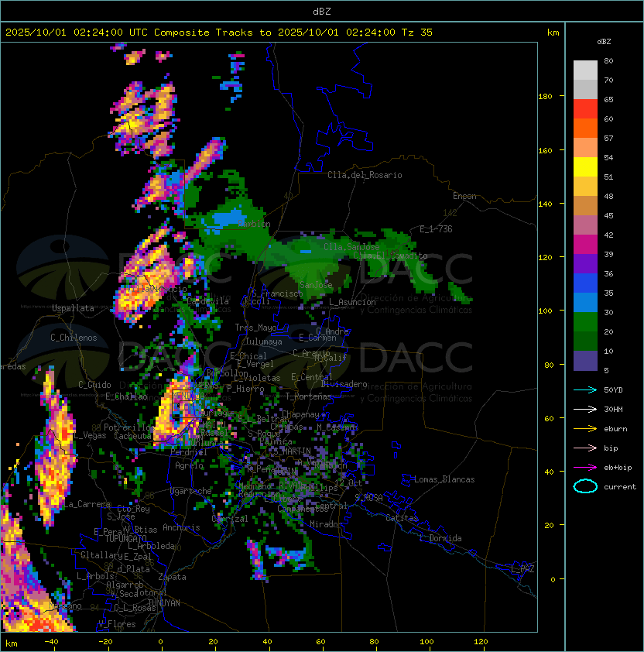Click the Clla.del_Rosario place label
This screenshot has height=652, width=644.
point(365,176)
